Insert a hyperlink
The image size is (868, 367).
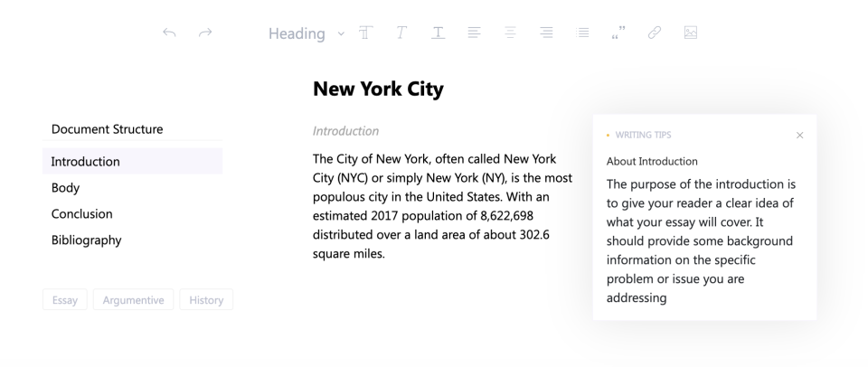(655, 33)
